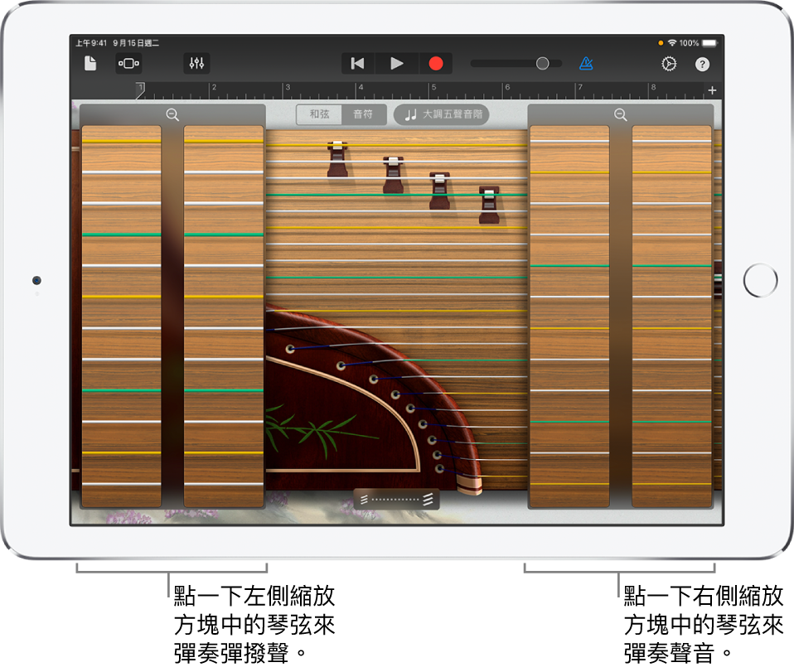This screenshot has height=672, width=794.
Task: Select the 音符 notes mode
Action: pos(363,114)
